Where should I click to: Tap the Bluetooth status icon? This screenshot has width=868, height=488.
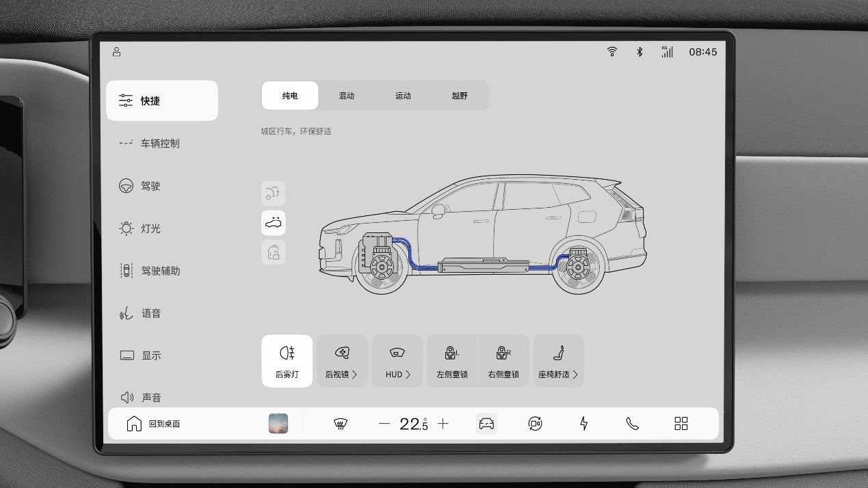tap(640, 52)
